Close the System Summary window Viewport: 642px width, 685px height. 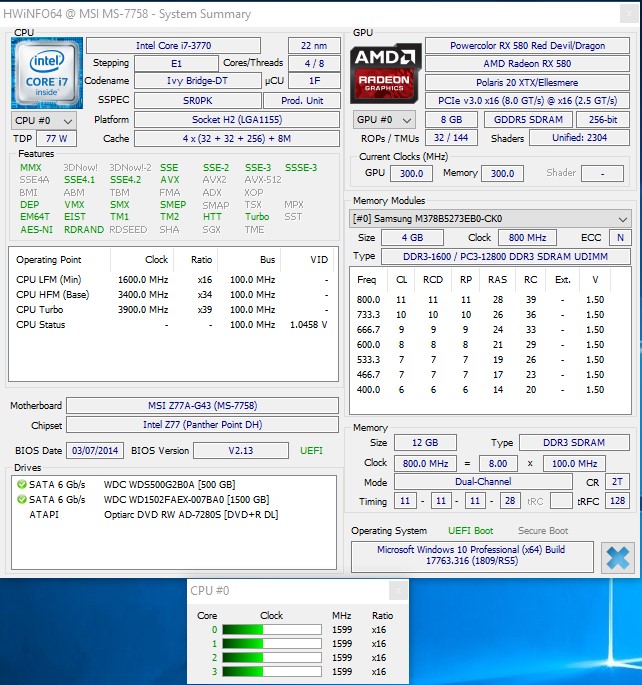click(x=629, y=14)
